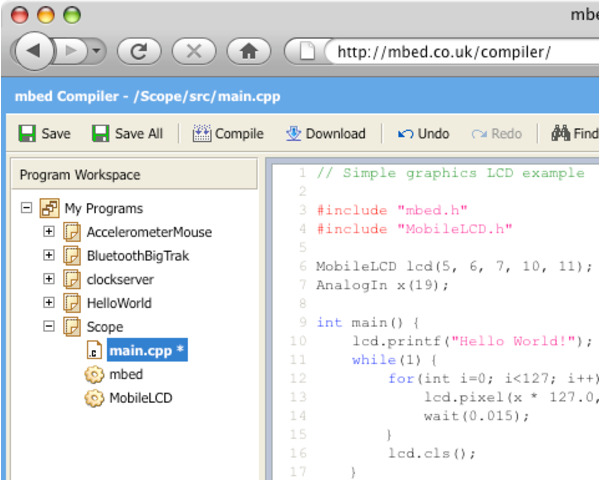Click the browser back arrow
Image resolution: width=600 pixels, height=480 pixels.
click(x=33, y=50)
